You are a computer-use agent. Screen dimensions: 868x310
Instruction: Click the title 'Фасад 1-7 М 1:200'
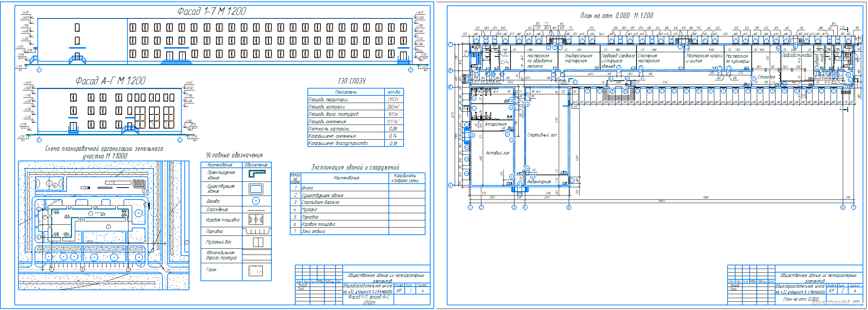[x=211, y=11]
